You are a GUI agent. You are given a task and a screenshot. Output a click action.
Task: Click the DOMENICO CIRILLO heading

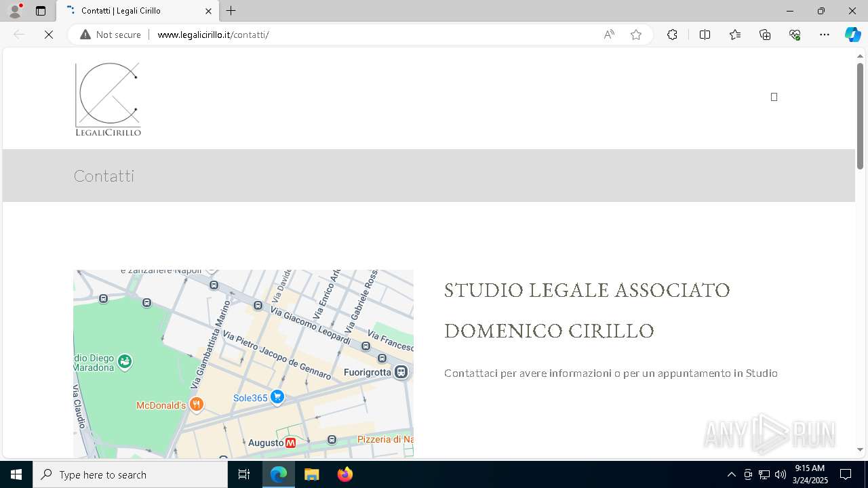click(x=549, y=331)
